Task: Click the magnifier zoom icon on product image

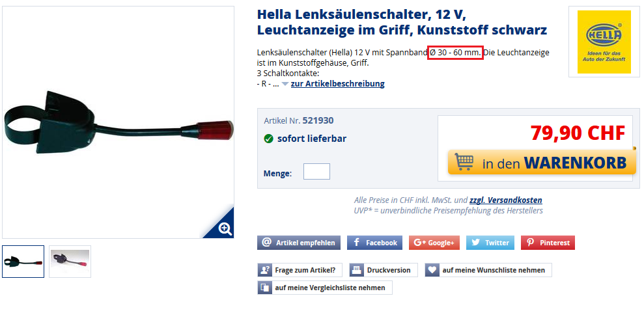Action: (225, 228)
